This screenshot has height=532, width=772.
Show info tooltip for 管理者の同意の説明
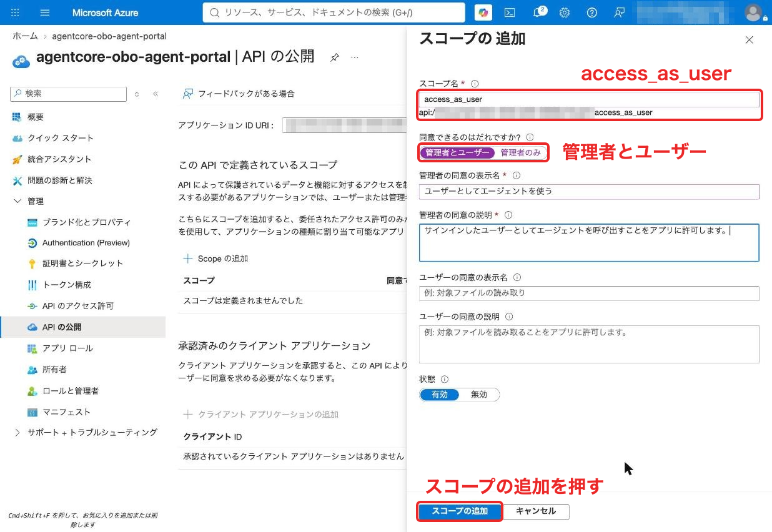(508, 215)
